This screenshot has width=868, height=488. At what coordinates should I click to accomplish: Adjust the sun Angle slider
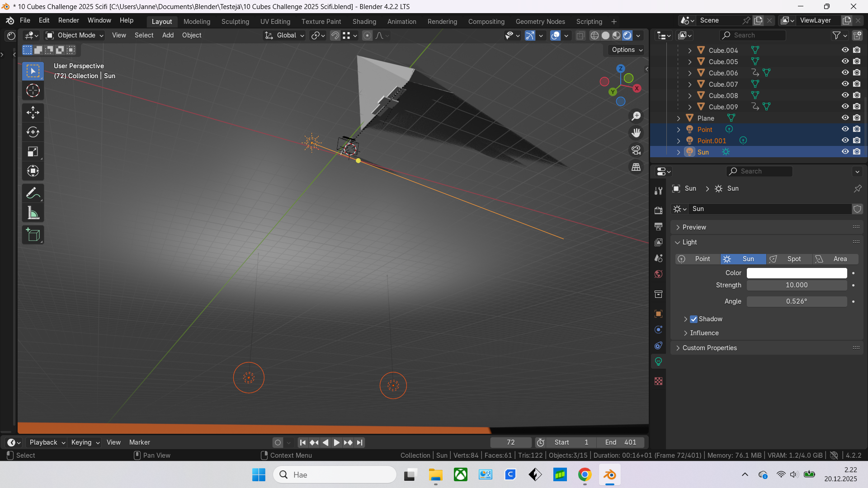pos(797,301)
